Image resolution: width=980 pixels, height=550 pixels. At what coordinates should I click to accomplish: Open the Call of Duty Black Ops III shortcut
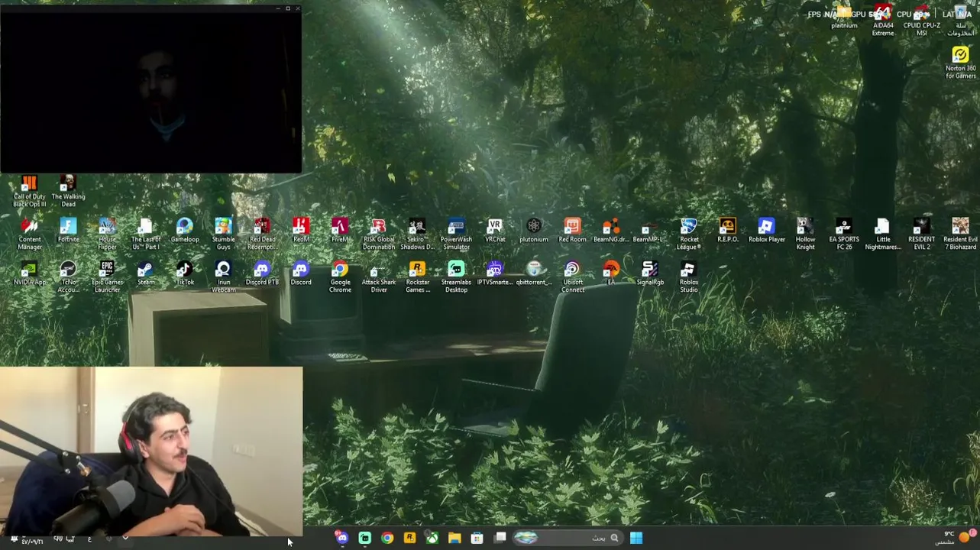(x=29, y=191)
